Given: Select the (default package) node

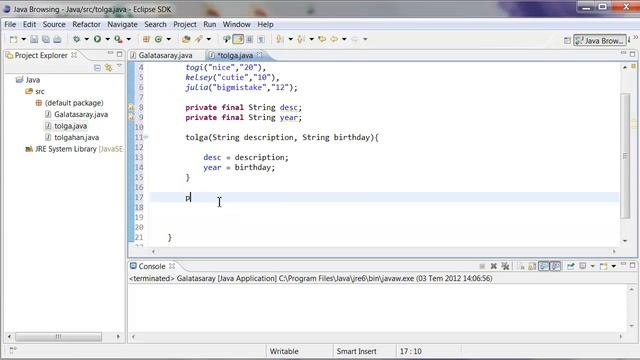Looking at the screenshot, I should click(74, 103).
